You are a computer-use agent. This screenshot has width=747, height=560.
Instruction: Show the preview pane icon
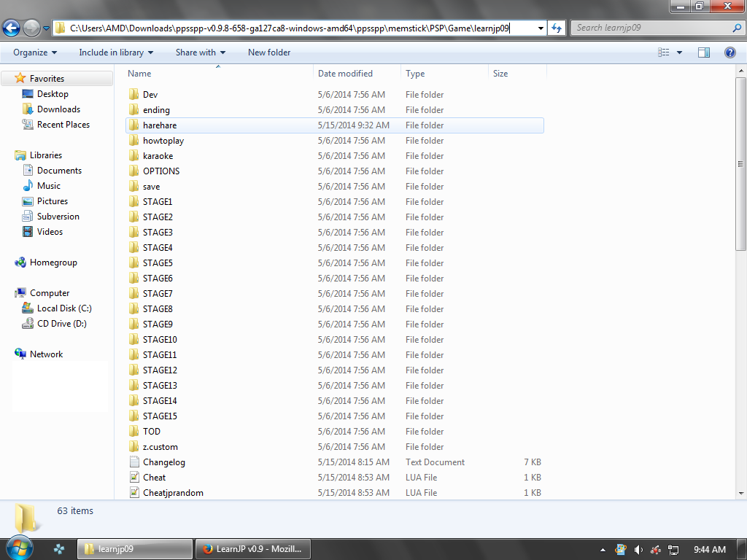[704, 52]
